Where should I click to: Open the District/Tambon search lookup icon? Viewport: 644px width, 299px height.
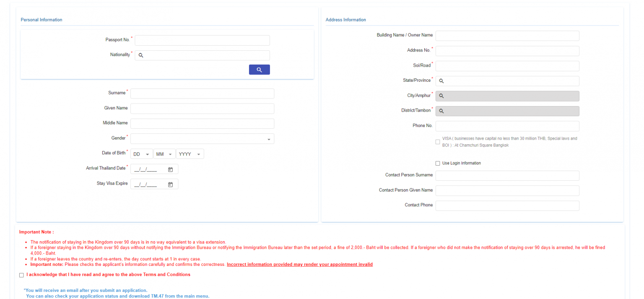[441, 111]
